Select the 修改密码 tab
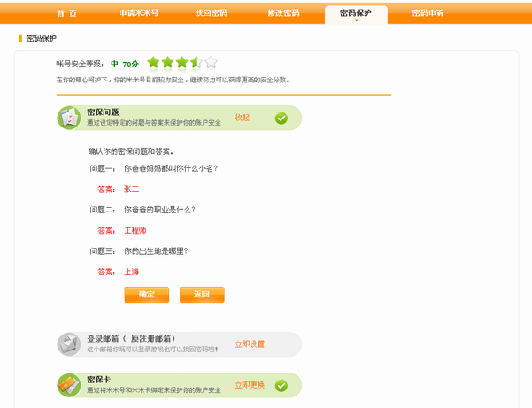 pos(283,13)
